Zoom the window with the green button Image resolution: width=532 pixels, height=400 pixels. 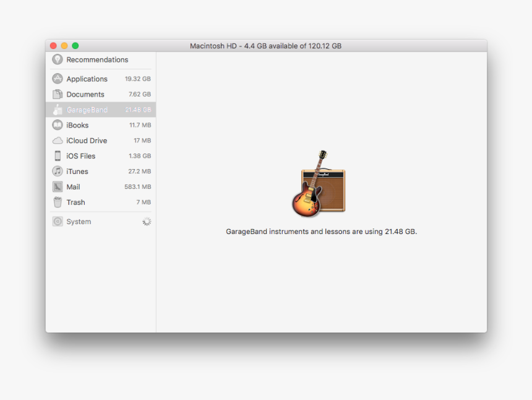point(75,45)
